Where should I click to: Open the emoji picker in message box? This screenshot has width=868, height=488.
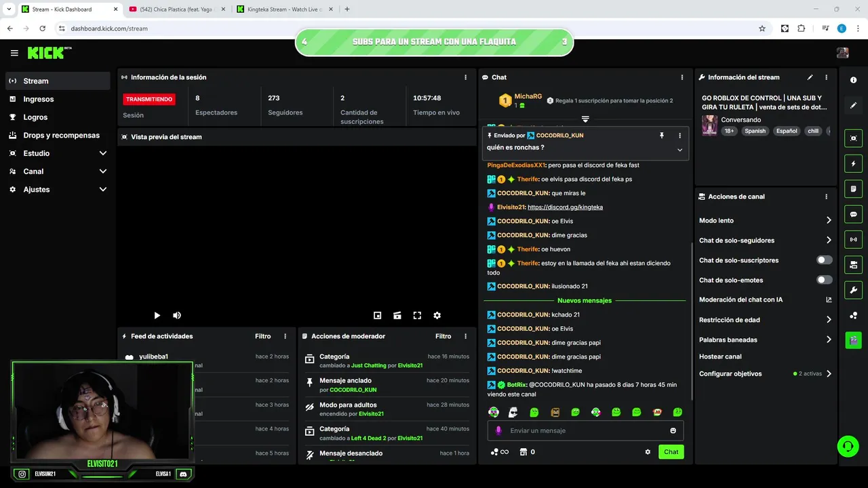[673, 430]
